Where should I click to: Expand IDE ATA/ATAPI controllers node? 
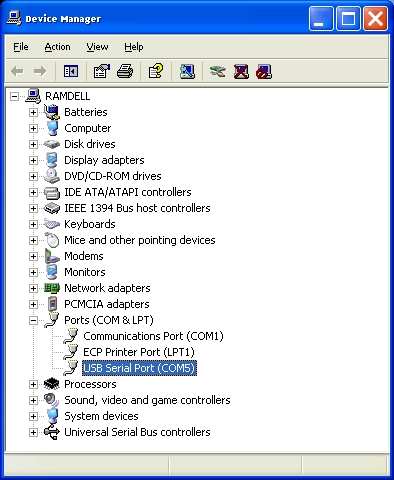pyautogui.click(x=33, y=192)
